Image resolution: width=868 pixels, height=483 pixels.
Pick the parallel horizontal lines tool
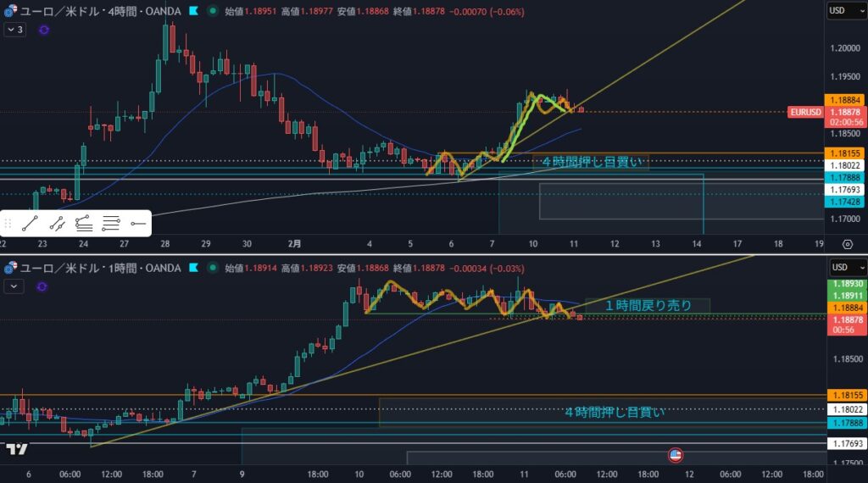click(110, 224)
